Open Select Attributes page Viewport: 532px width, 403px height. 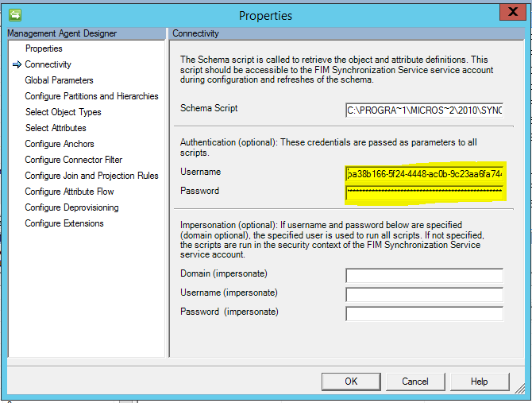[x=56, y=128]
